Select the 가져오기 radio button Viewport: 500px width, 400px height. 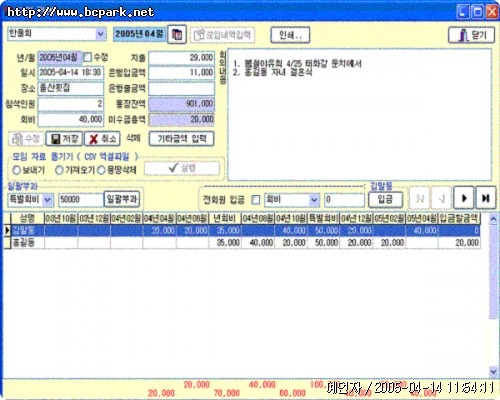coord(59,170)
